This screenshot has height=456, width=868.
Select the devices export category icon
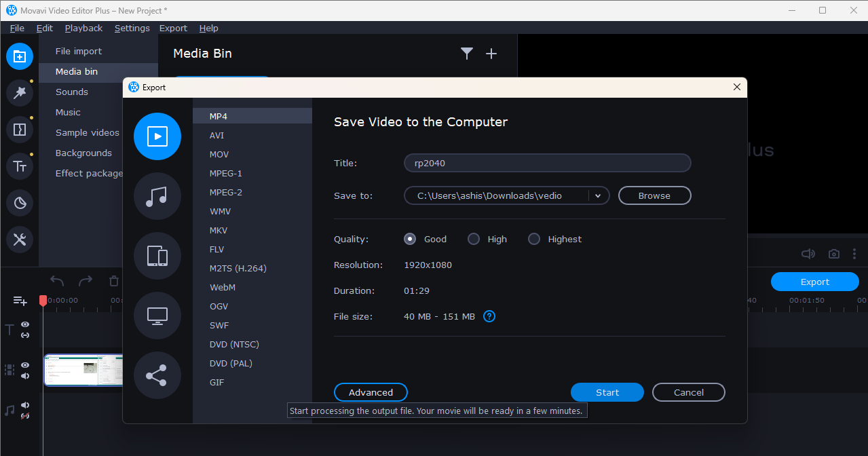(x=157, y=256)
